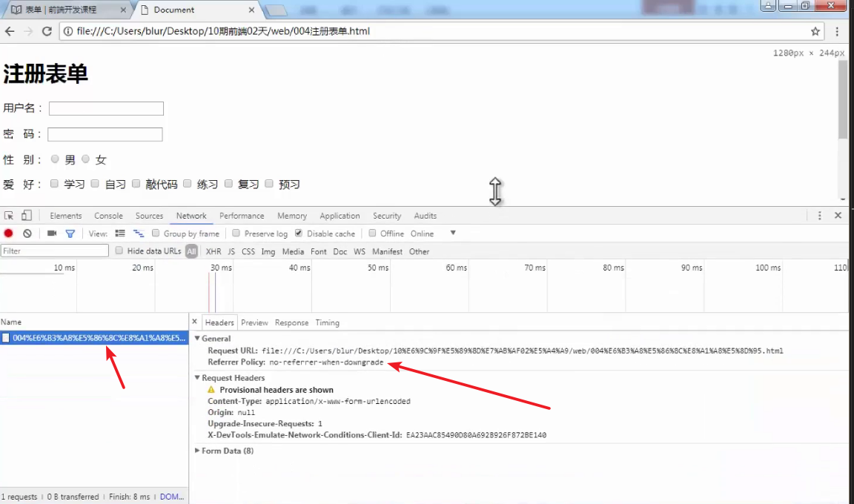Click the 用户名 text input field
Image resolution: width=854 pixels, height=504 pixels.
(x=106, y=108)
